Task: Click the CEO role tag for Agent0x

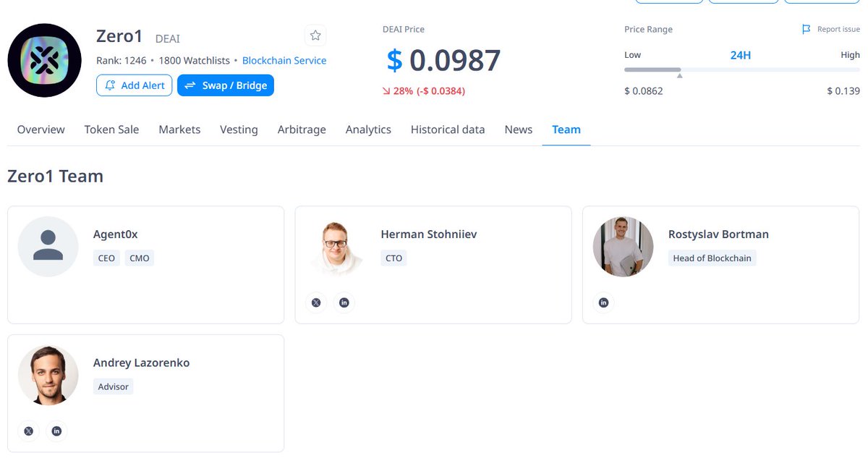Action: (106, 258)
